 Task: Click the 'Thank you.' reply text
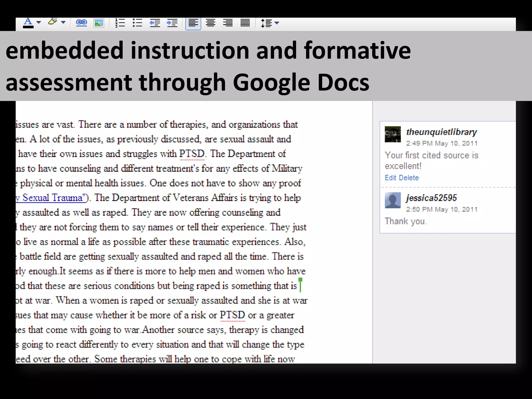click(x=406, y=221)
